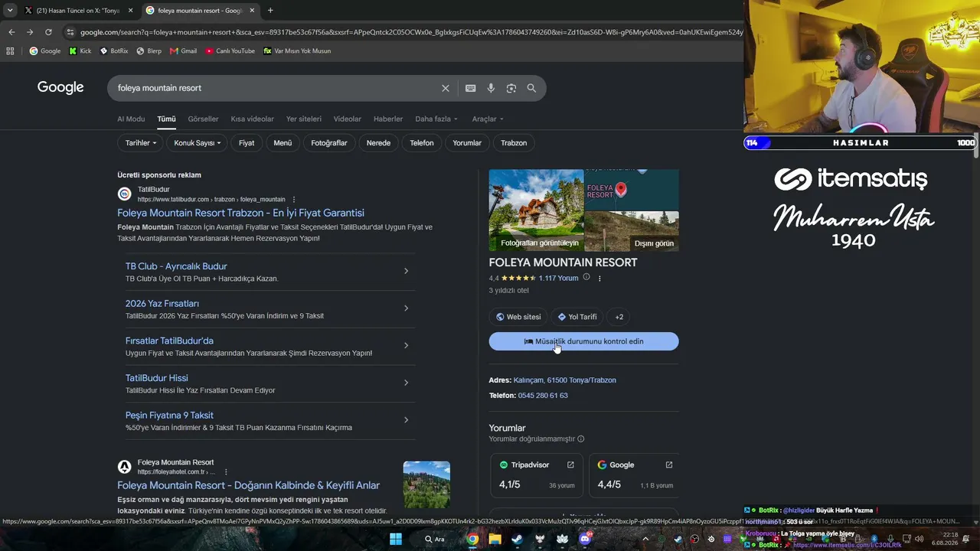
Task: Open File Explorer from the taskbar
Action: (495, 540)
